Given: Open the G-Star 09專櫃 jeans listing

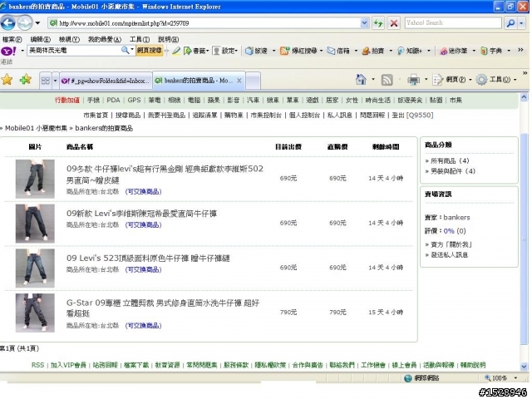Looking at the screenshot, I should (x=163, y=308).
